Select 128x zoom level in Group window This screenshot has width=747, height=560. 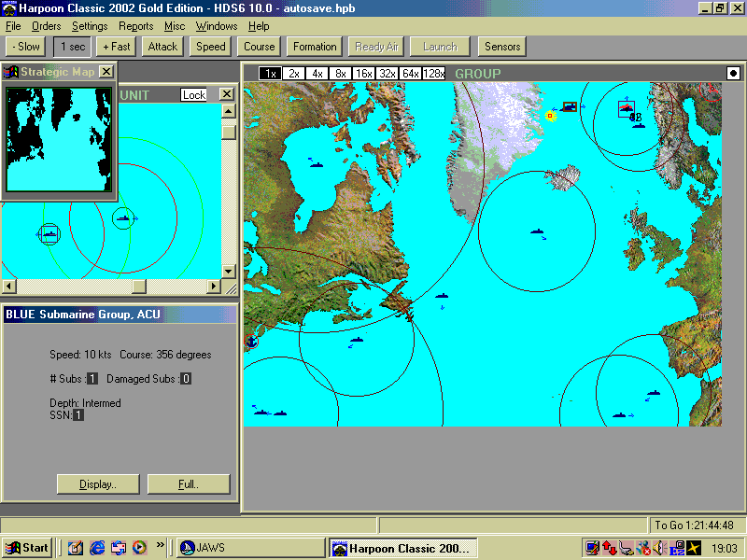pos(433,74)
